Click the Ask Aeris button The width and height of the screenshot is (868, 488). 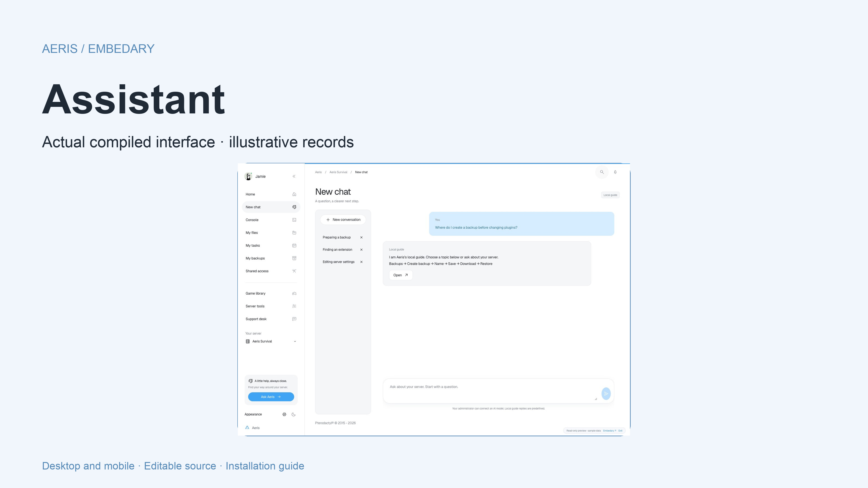click(271, 397)
